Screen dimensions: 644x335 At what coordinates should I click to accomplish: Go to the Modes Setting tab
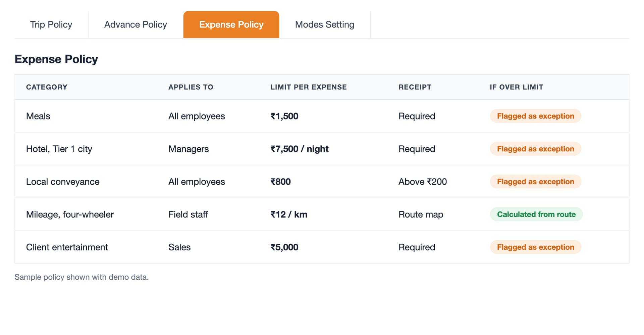(x=325, y=25)
